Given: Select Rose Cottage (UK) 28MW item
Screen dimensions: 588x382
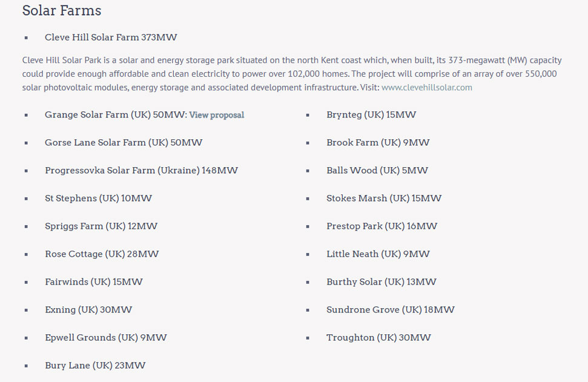Looking at the screenshot, I should coord(102,254).
